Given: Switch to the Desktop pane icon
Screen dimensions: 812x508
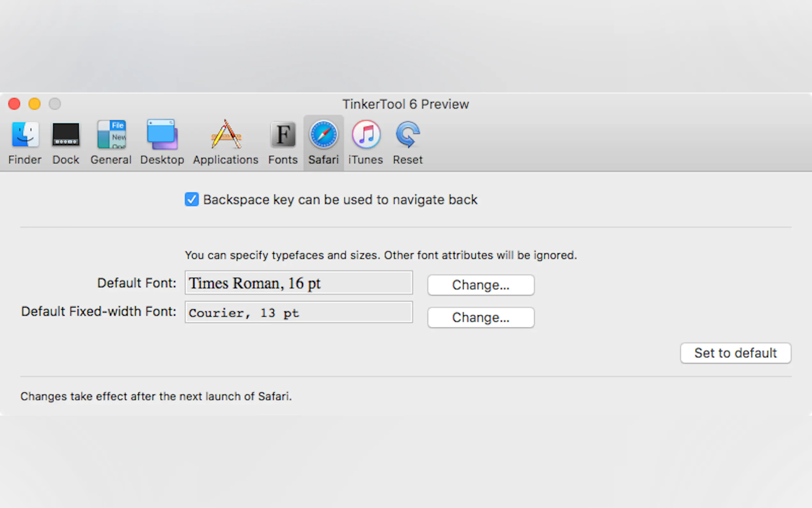Looking at the screenshot, I should pos(162,135).
